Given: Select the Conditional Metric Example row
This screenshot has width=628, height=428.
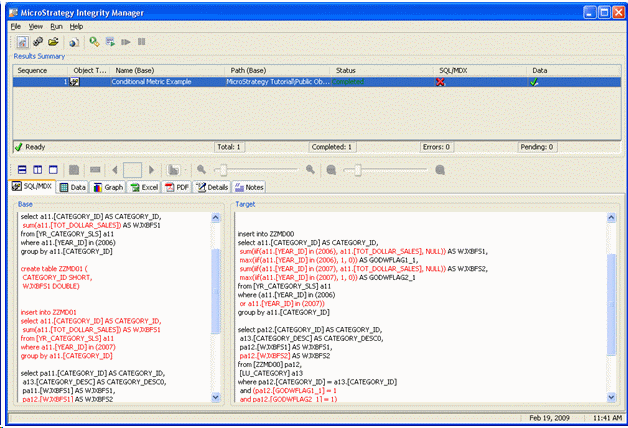Looking at the screenshot, I should [x=317, y=82].
